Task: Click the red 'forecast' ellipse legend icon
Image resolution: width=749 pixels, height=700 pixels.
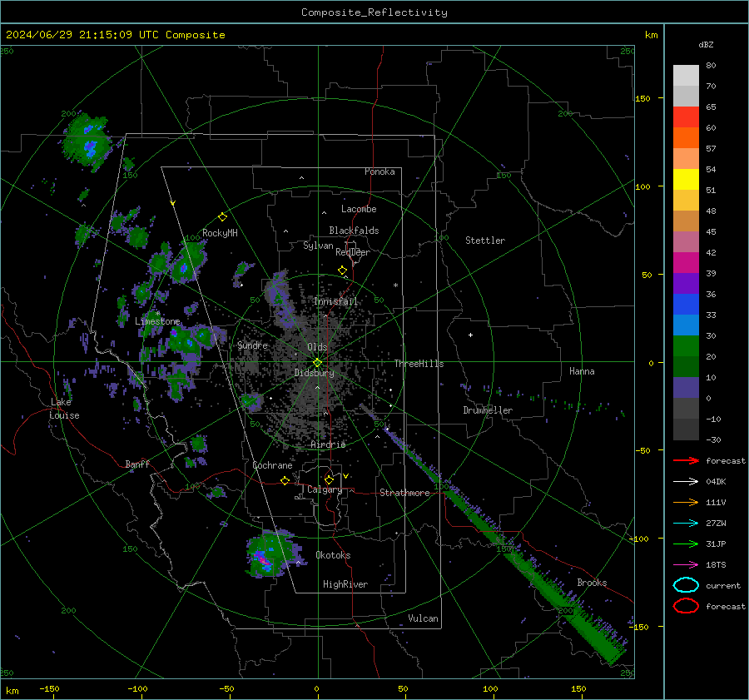Action: click(686, 606)
